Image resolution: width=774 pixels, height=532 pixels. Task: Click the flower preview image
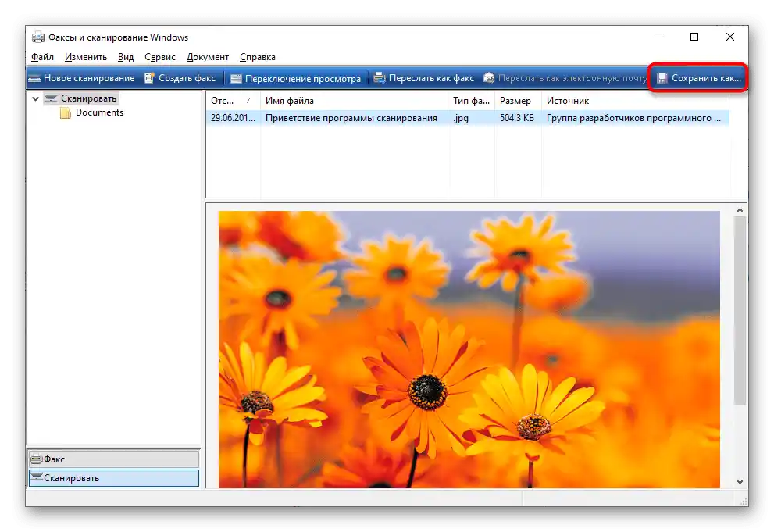coord(469,349)
